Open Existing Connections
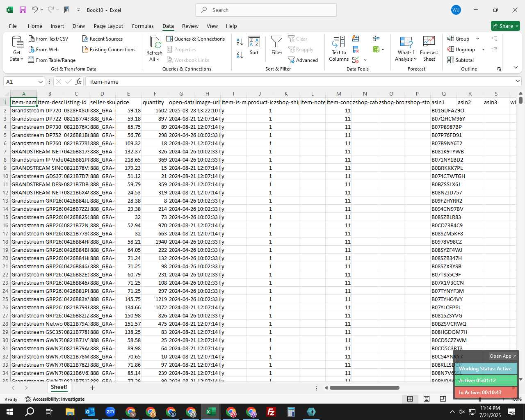The width and height of the screenshot is (525, 420). click(x=109, y=49)
